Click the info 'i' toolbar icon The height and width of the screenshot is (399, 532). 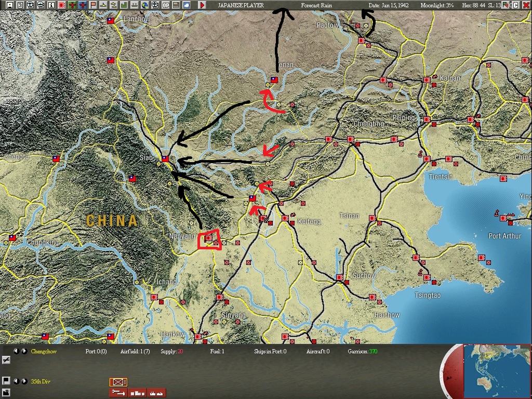(51, 5)
